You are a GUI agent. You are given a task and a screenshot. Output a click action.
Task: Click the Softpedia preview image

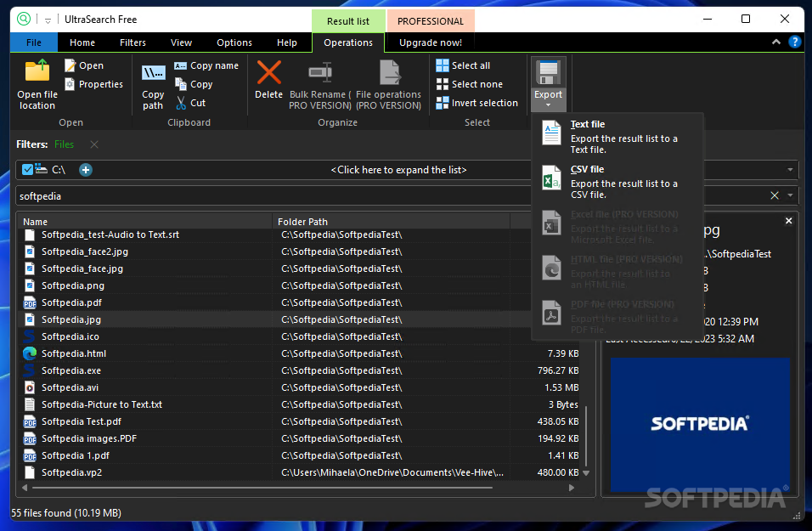700,424
